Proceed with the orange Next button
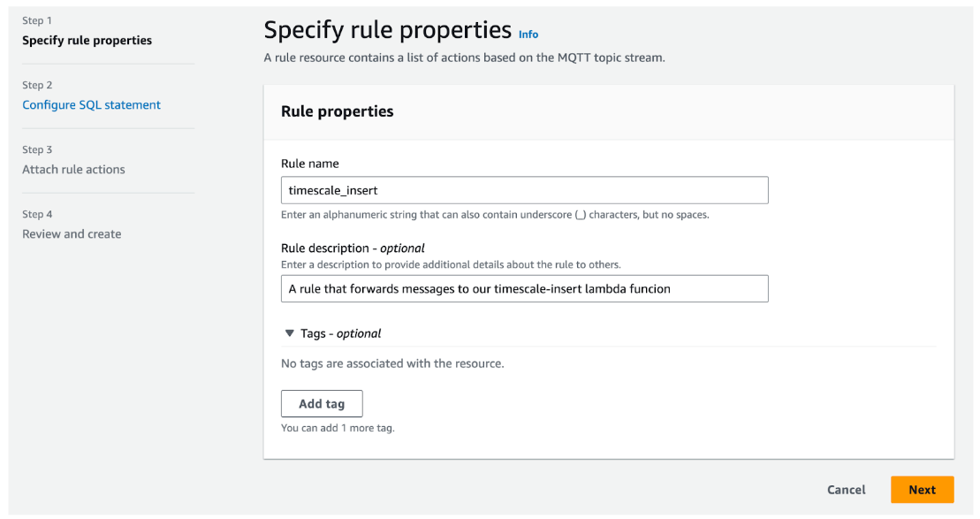Image resolution: width=980 pixels, height=519 pixels. (x=922, y=490)
